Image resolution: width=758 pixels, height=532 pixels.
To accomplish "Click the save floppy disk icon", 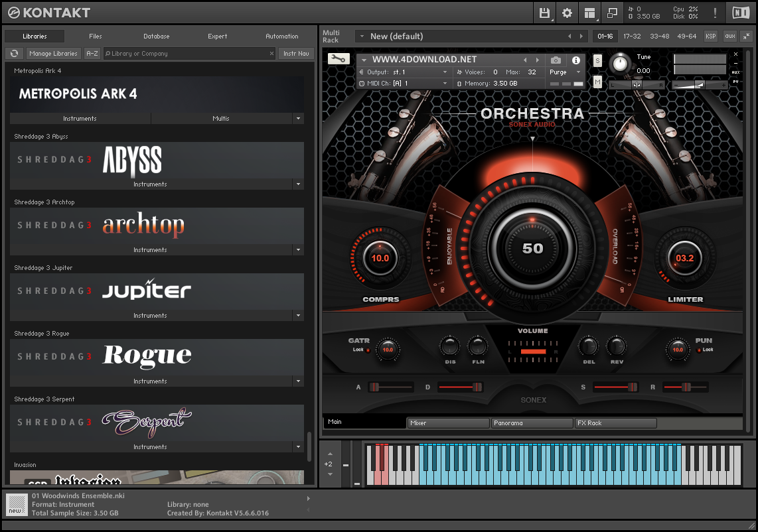I will (544, 13).
